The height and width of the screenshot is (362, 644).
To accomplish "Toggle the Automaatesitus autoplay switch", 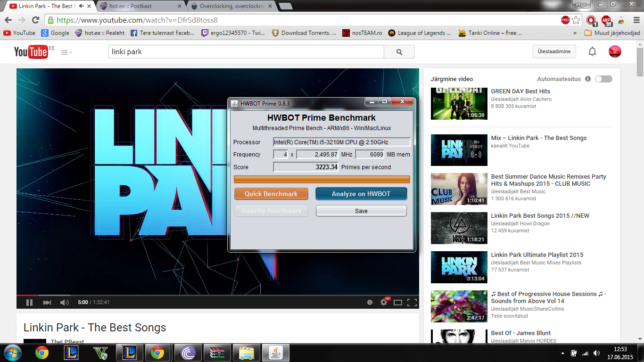I will 603,79.
